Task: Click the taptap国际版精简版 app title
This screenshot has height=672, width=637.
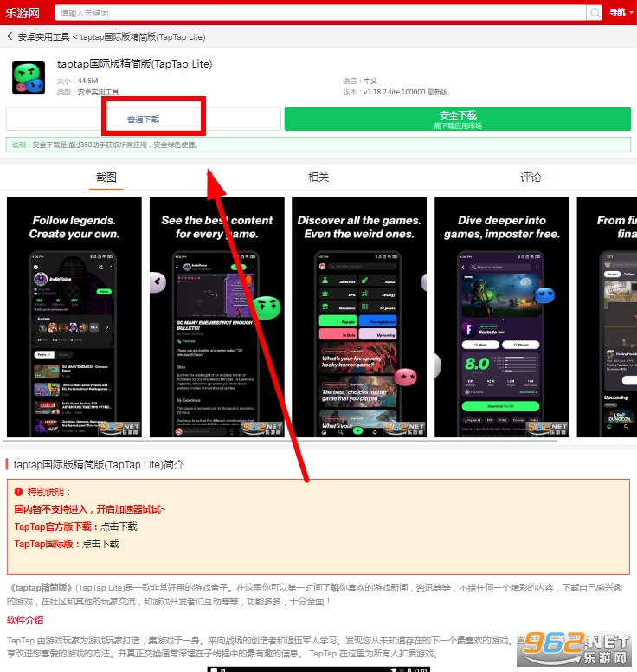Action: pyautogui.click(x=134, y=64)
